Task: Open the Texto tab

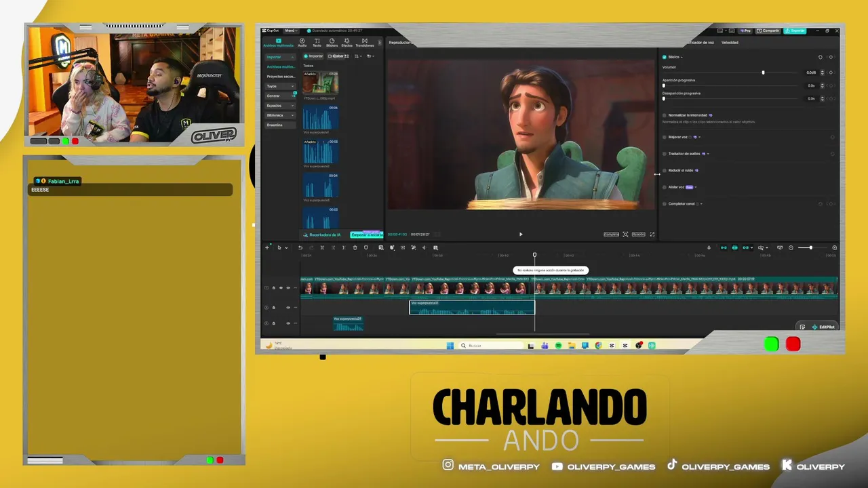Action: point(317,43)
